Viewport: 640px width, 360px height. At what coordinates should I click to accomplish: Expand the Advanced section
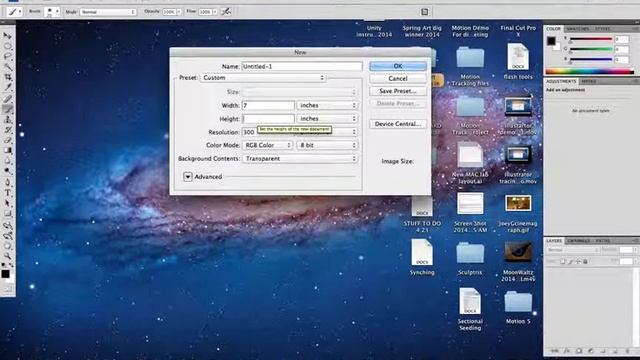(x=188, y=177)
